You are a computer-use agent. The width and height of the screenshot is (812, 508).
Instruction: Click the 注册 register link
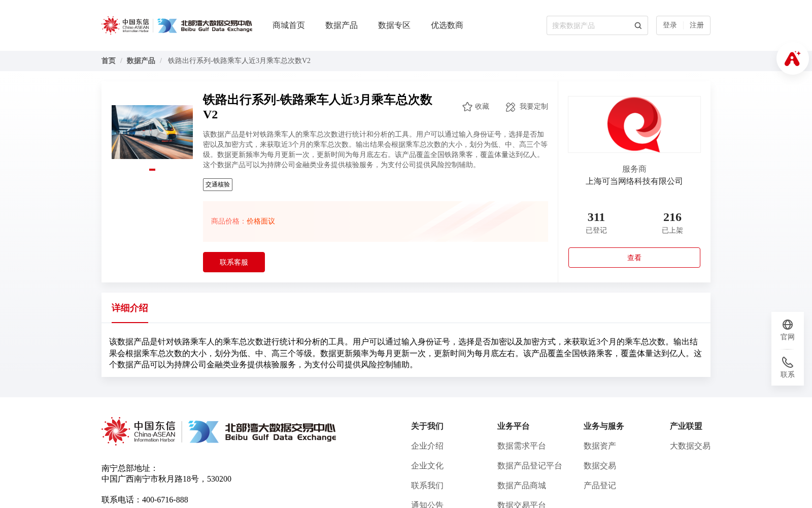point(697,25)
